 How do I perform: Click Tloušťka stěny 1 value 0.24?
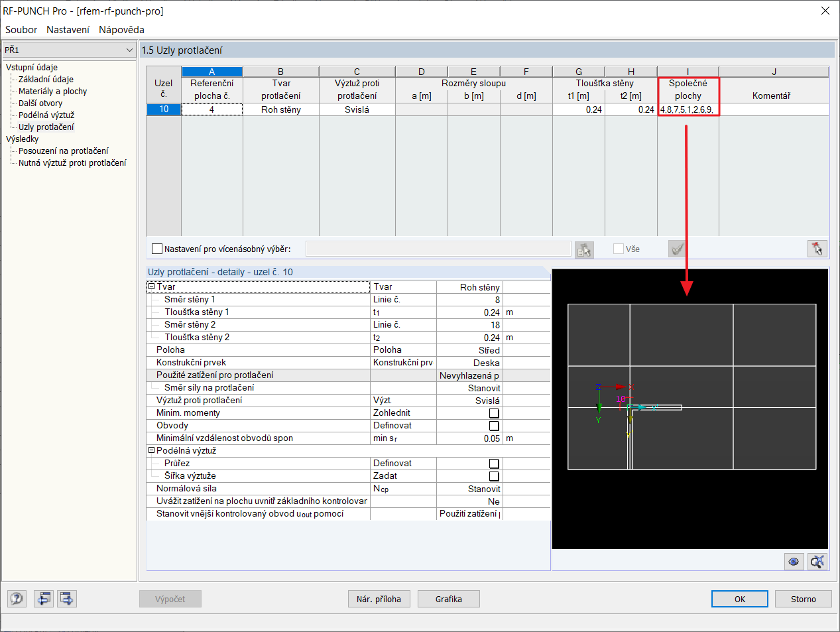(x=470, y=312)
